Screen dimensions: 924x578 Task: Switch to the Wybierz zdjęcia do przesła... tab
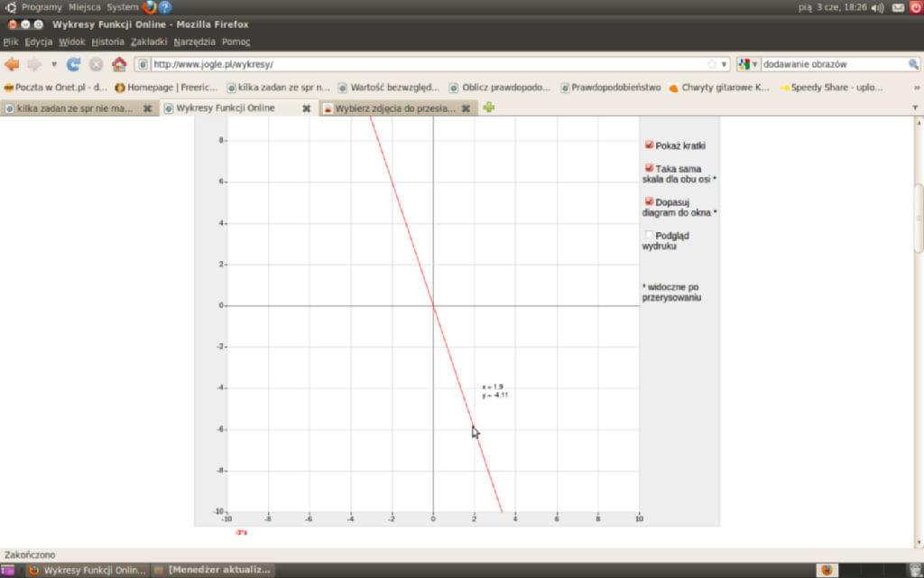coord(393,107)
